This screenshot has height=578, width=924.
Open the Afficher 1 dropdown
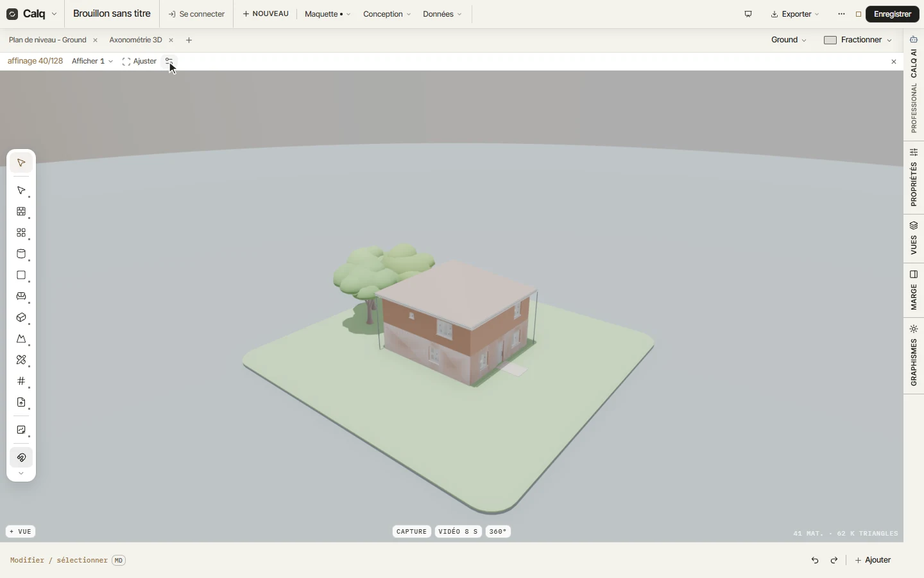(x=92, y=61)
